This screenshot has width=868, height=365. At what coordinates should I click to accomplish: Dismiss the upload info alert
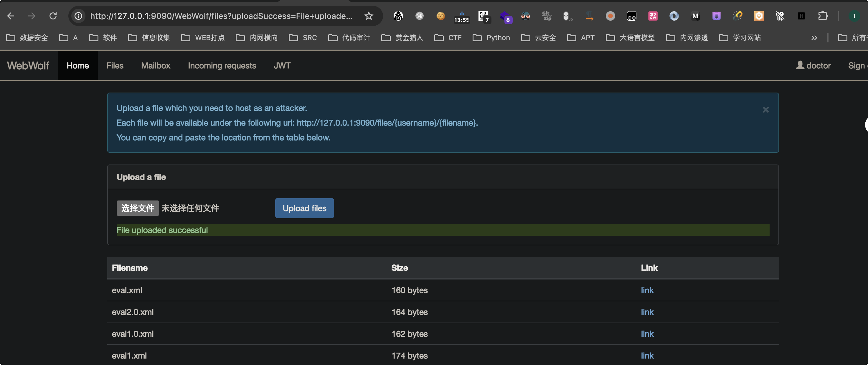pos(765,110)
